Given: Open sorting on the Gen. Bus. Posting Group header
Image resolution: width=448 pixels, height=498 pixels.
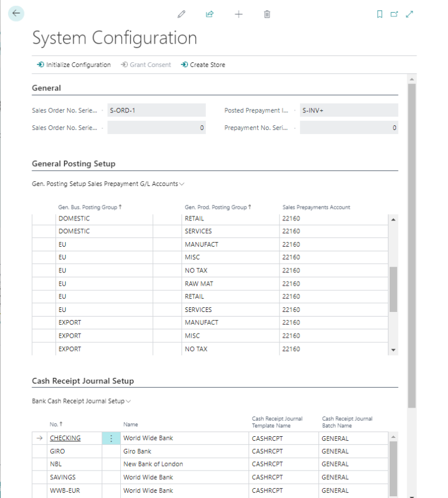Looking at the screenshot, I should 90,206.
